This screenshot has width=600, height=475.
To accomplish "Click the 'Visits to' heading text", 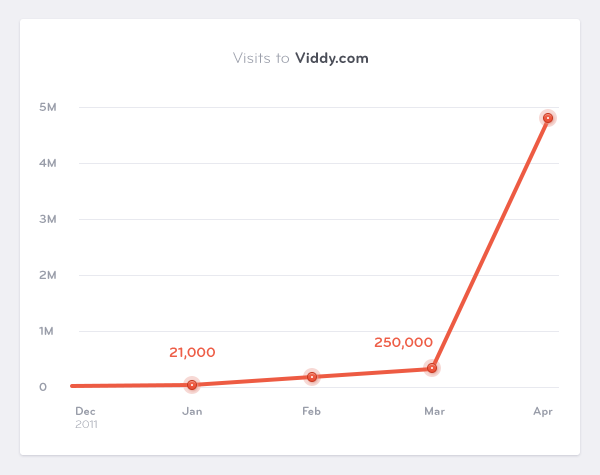I will 261,58.
